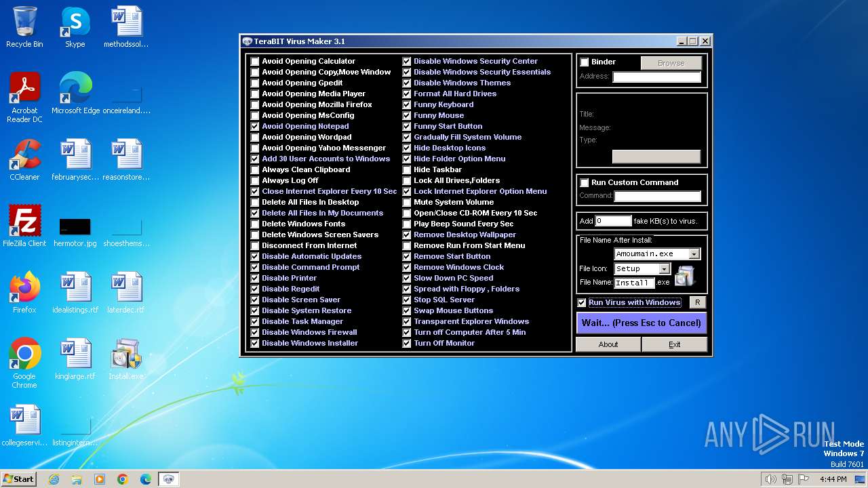Click the blank button under the Type label
This screenshot has height=488, width=868.
point(656,157)
